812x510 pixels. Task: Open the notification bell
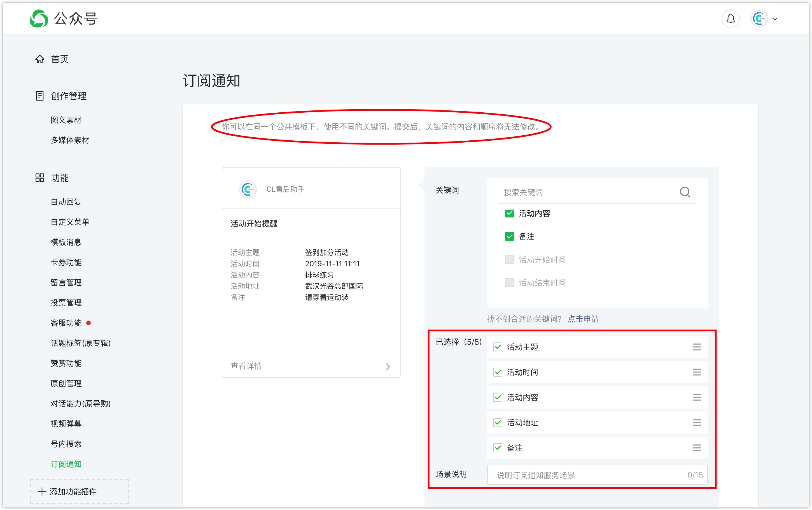click(731, 18)
